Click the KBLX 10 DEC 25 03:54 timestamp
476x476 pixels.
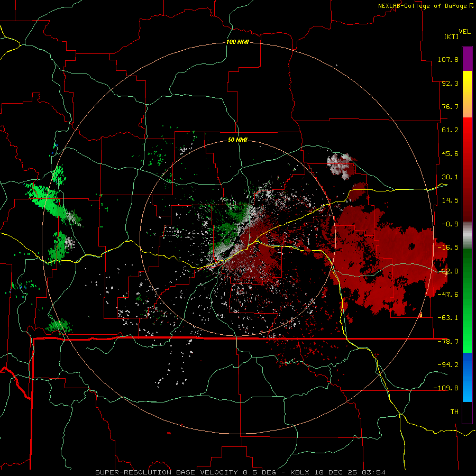(x=338, y=472)
